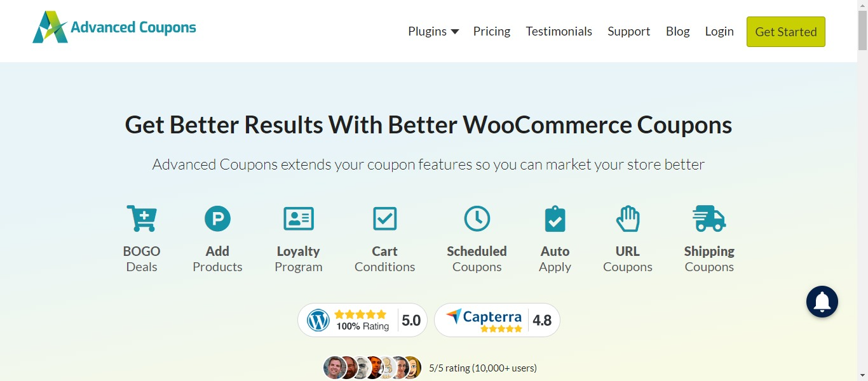Click the BOGO Deals shopping cart icon

141,218
